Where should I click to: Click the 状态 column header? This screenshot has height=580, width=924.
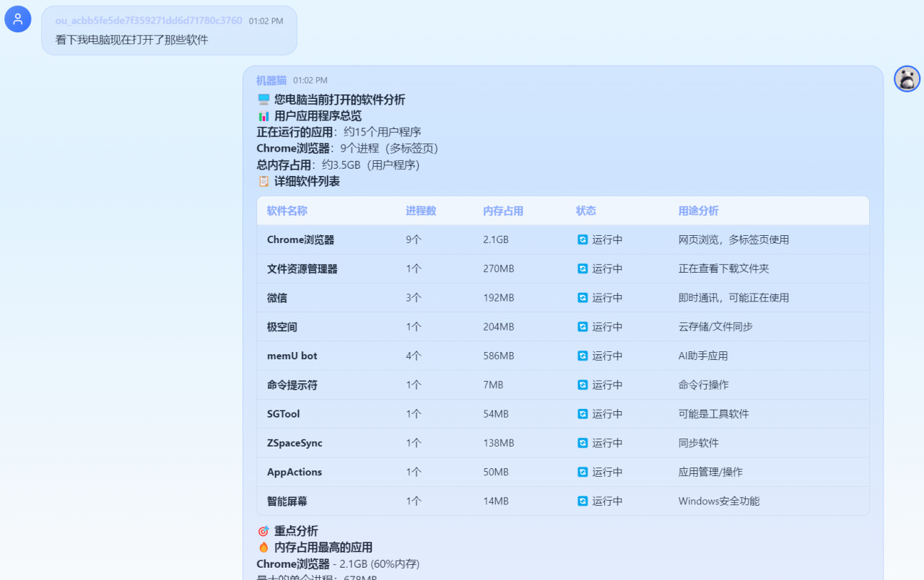(x=586, y=211)
